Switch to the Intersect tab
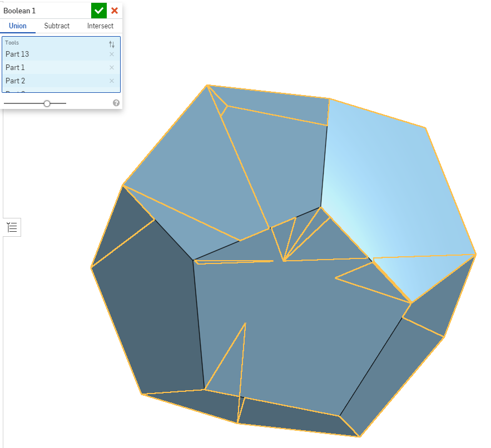491x448 pixels. click(100, 26)
